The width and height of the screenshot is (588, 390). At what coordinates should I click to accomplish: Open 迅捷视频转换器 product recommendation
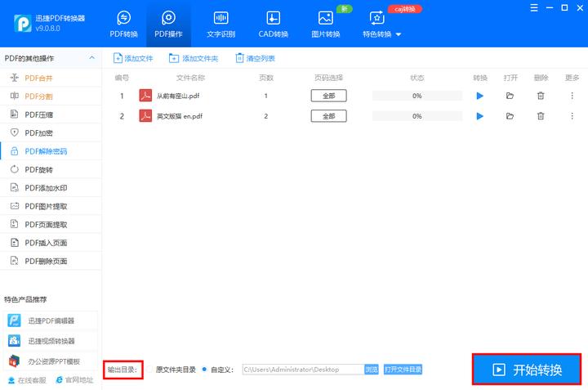click(x=51, y=341)
